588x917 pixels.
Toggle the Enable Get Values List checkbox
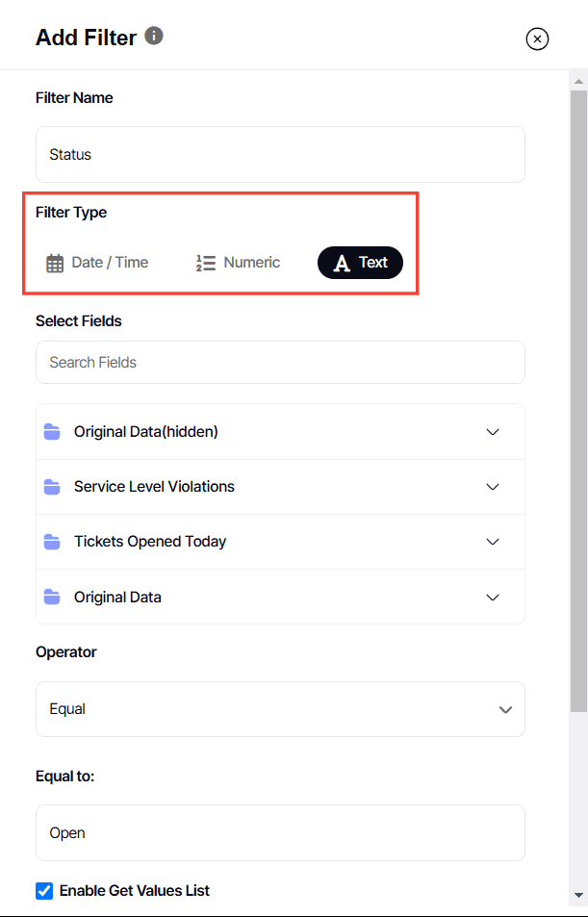pos(44,891)
